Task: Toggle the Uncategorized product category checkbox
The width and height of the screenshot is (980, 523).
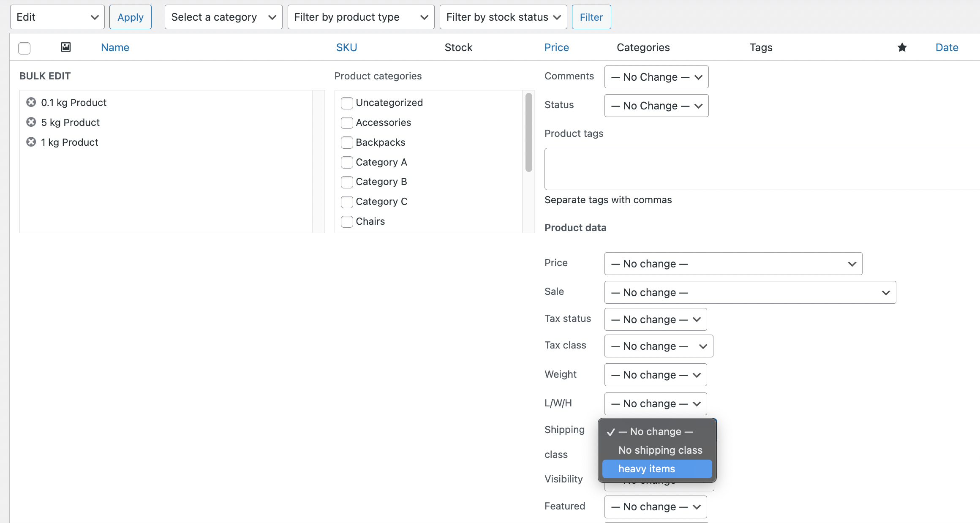Action: point(347,102)
